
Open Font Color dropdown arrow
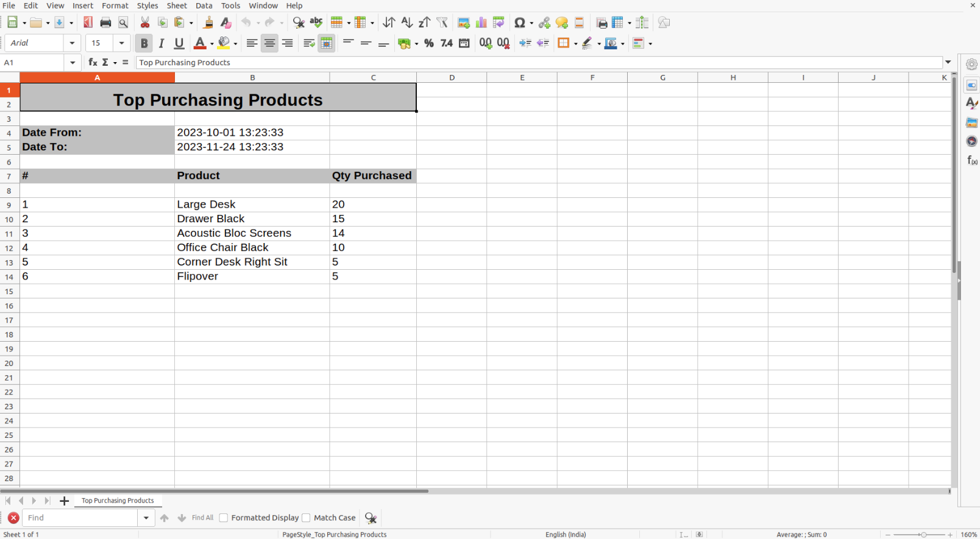(211, 44)
